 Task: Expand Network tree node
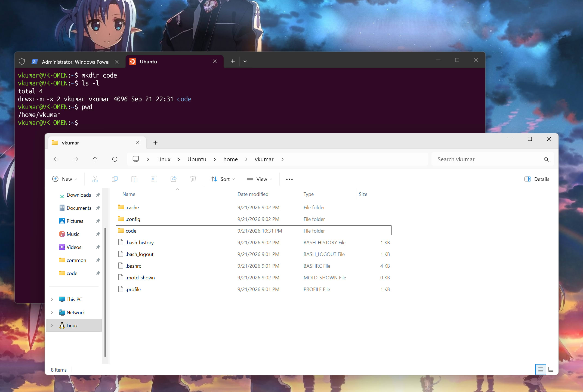pos(52,312)
